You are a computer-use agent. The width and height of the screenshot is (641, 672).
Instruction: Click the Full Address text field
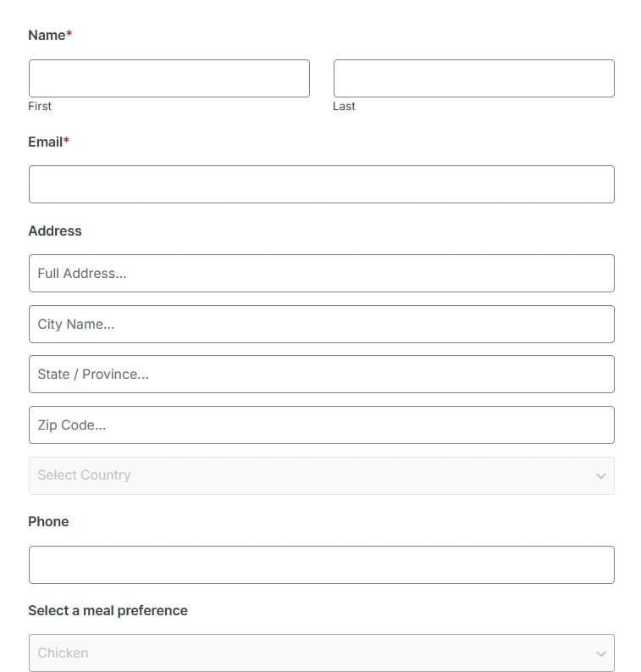tap(322, 274)
